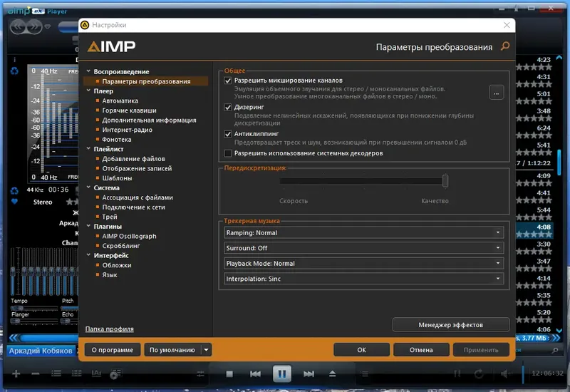Click the AIMP logo in settings header

click(x=111, y=46)
